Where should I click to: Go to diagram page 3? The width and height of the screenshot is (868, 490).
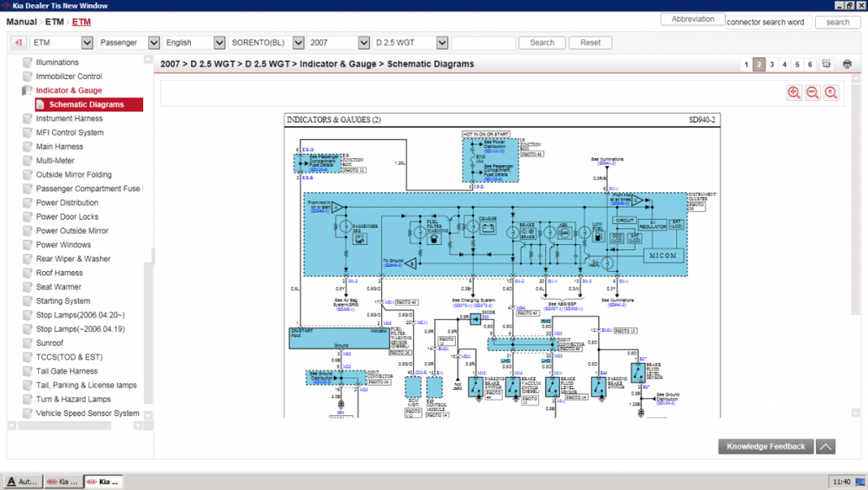click(x=772, y=64)
